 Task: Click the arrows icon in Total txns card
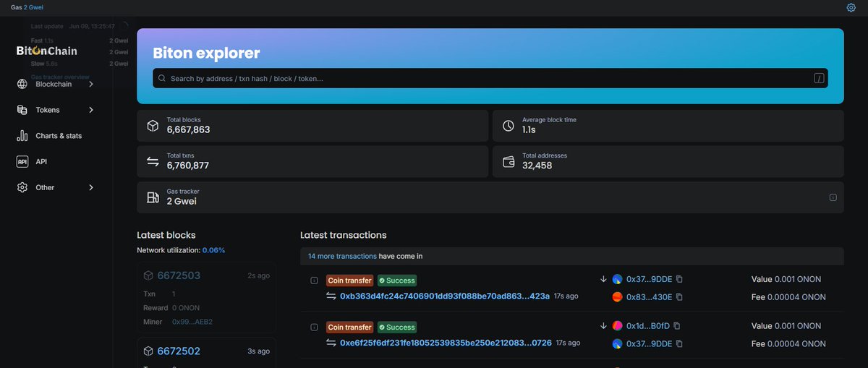click(x=153, y=161)
